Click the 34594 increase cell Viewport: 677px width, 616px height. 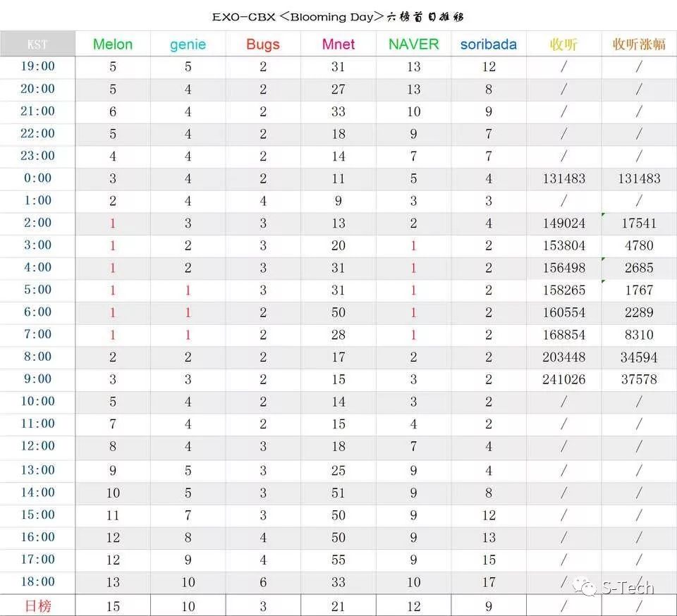(x=639, y=357)
